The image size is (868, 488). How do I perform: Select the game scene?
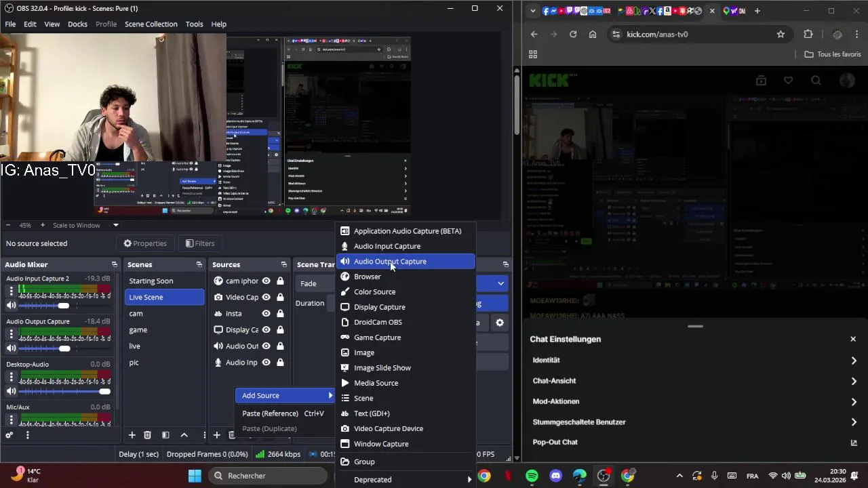click(165, 329)
